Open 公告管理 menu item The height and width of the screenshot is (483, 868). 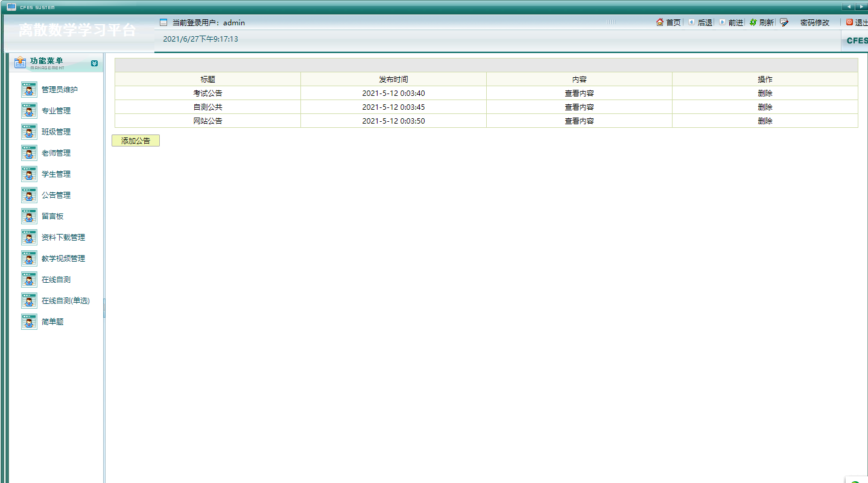56,195
